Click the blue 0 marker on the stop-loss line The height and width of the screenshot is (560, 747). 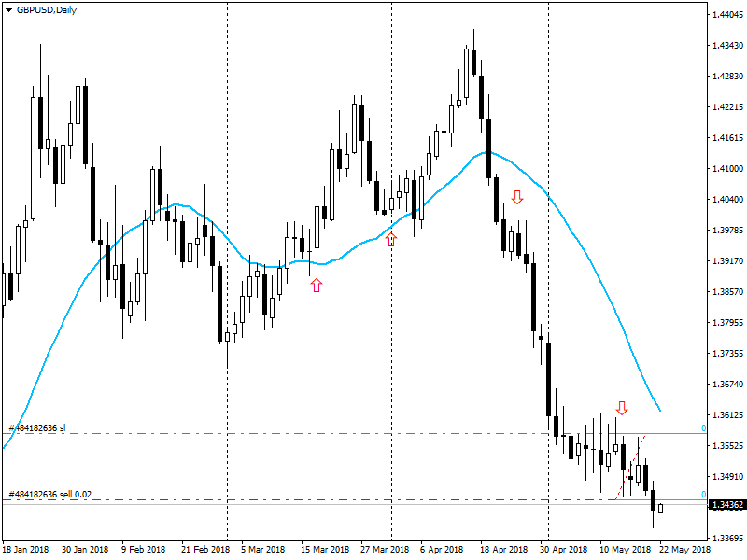tap(702, 426)
